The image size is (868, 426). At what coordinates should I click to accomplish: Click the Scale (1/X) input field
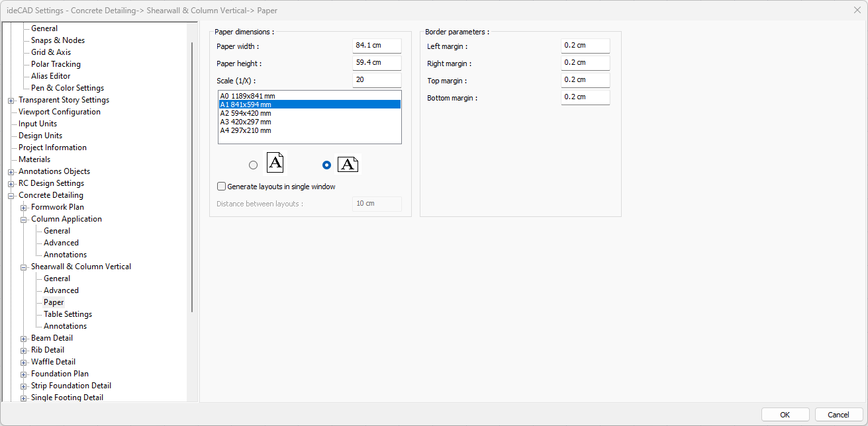coord(376,80)
